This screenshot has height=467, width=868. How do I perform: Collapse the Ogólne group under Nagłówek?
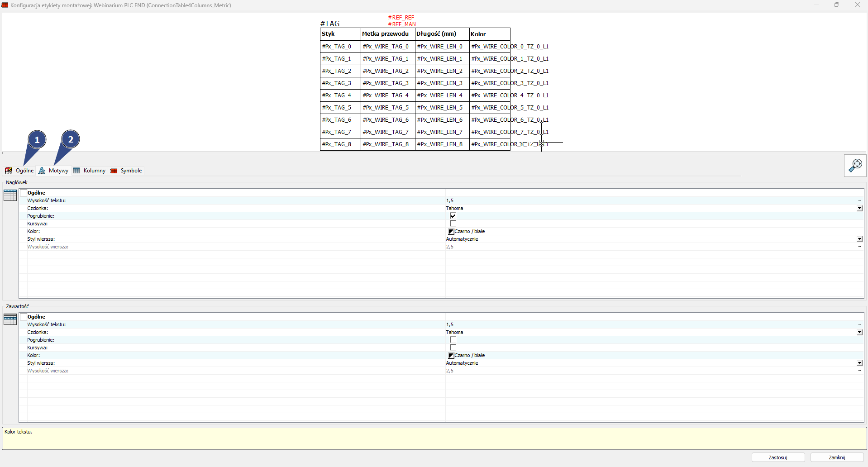[24, 193]
